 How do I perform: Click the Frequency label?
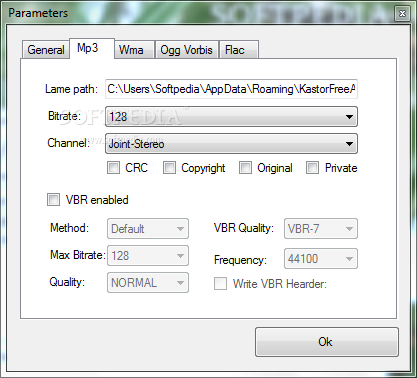click(240, 260)
